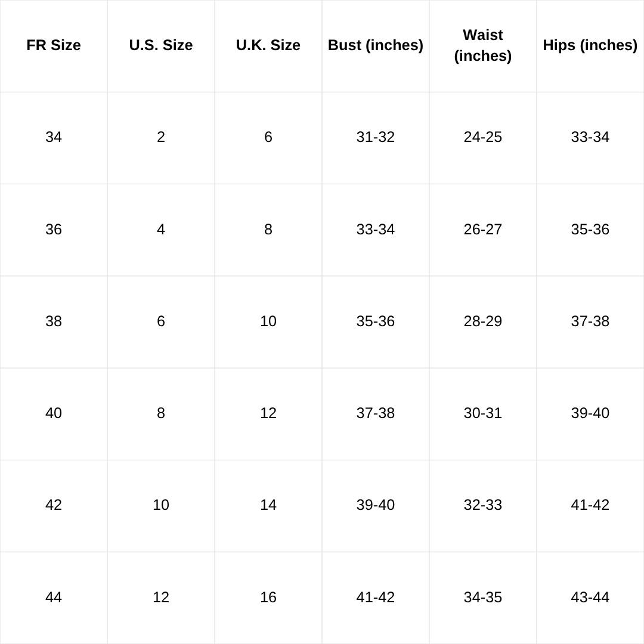Click the waist value 24-25
Screen dimensions: 644x644
tap(483, 137)
